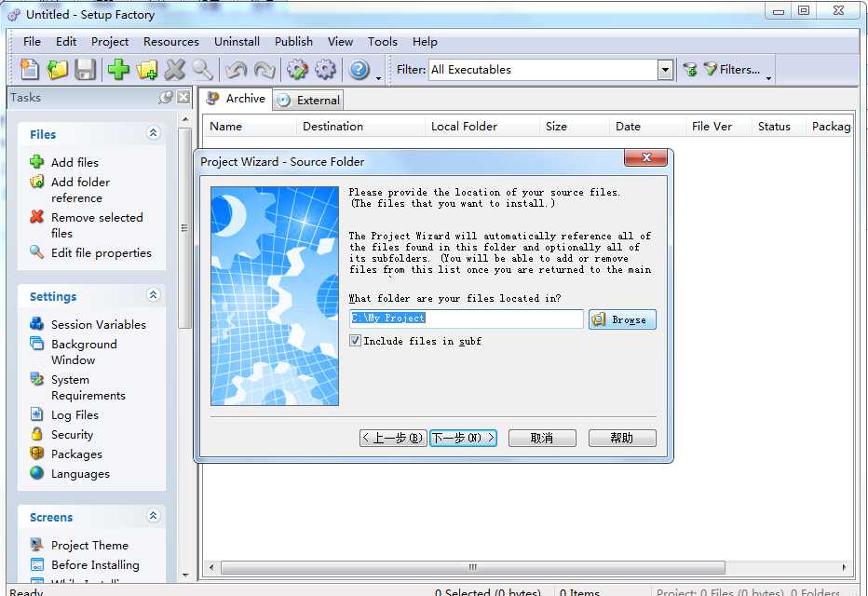Click the 下一步(N) next button
Image resolution: width=868 pixels, height=596 pixels.
click(x=463, y=438)
